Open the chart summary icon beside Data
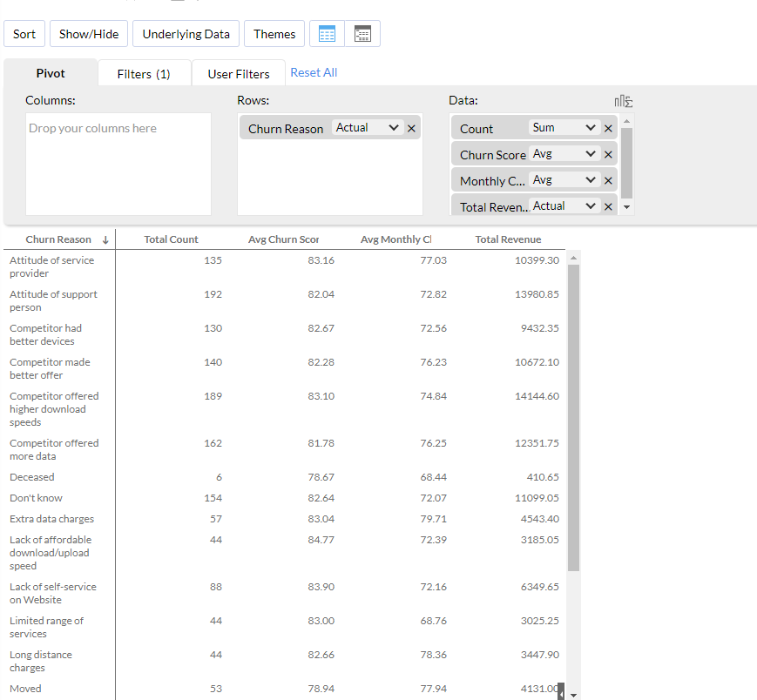The height and width of the screenshot is (700, 757). coord(623,101)
